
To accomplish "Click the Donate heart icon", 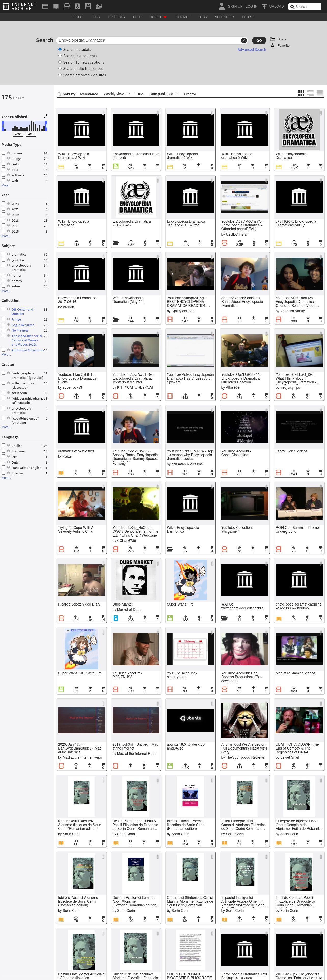I will [165, 17].
